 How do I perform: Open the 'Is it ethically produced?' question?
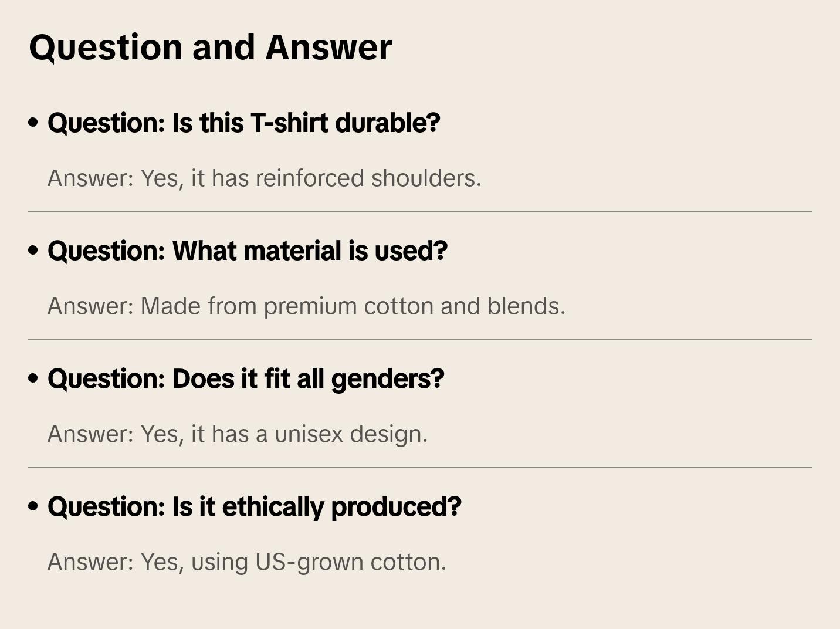(254, 507)
